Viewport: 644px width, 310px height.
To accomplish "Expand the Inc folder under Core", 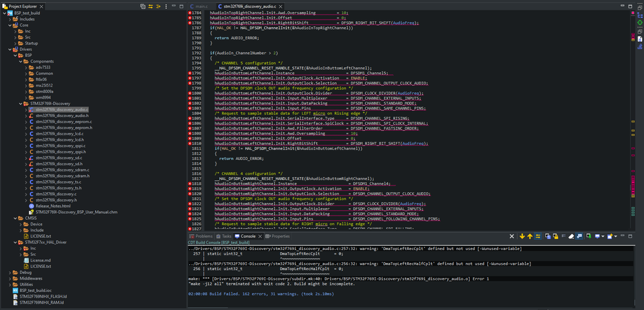I will (x=15, y=31).
